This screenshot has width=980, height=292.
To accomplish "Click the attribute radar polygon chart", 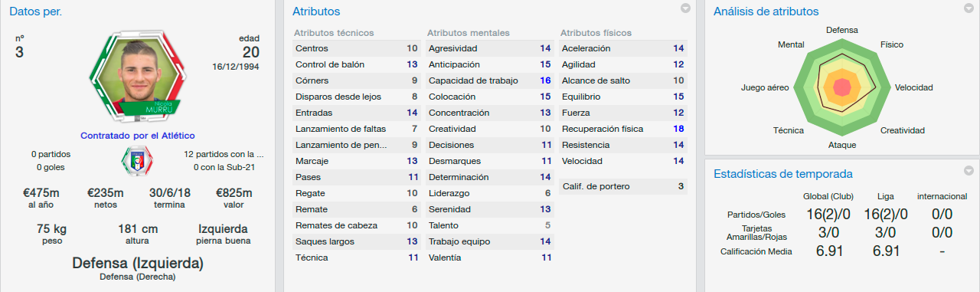I will (841, 86).
